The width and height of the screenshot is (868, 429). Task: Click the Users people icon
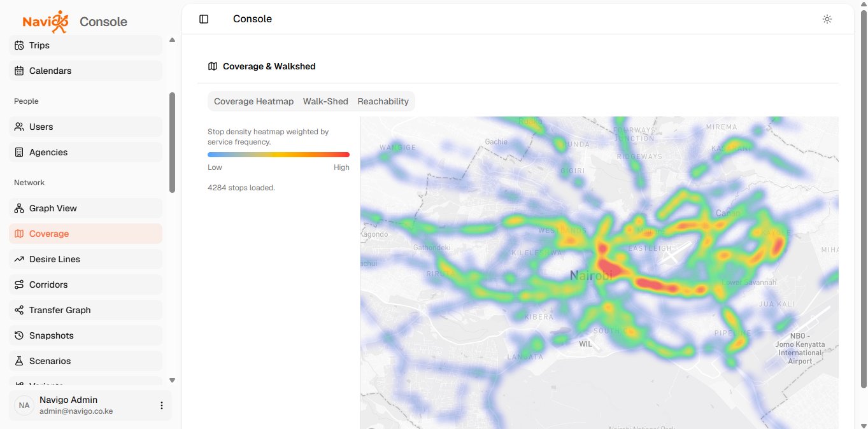point(19,127)
